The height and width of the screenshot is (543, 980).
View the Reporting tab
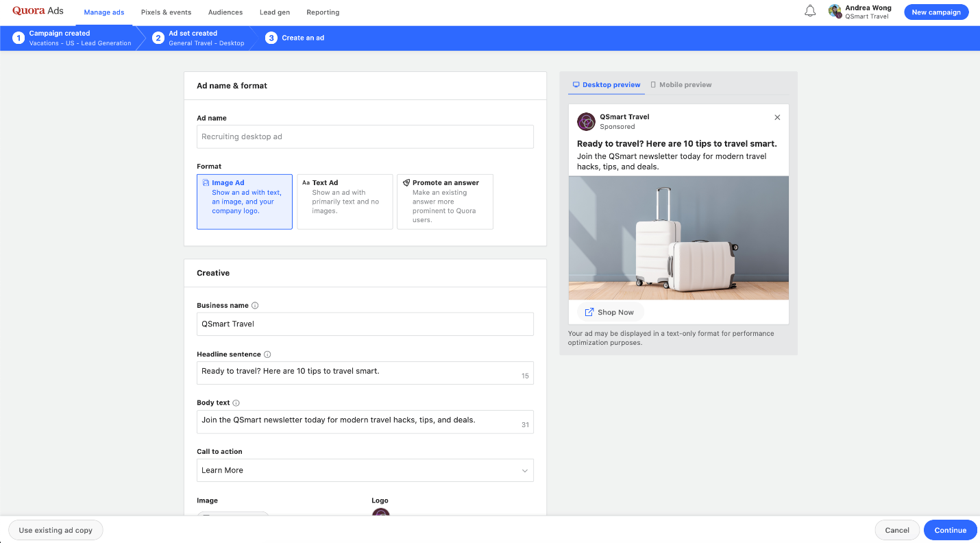coord(323,12)
